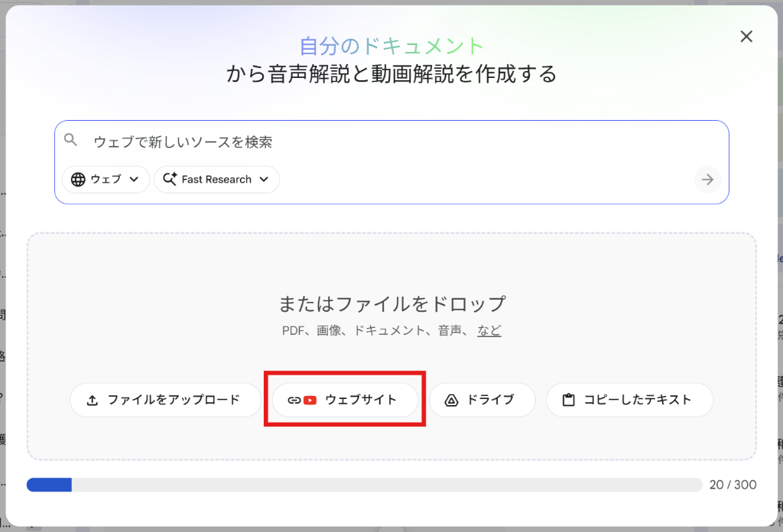Click the から音声解説と動画解説を作成する subtitle
The width and height of the screenshot is (783, 532).
click(x=391, y=74)
